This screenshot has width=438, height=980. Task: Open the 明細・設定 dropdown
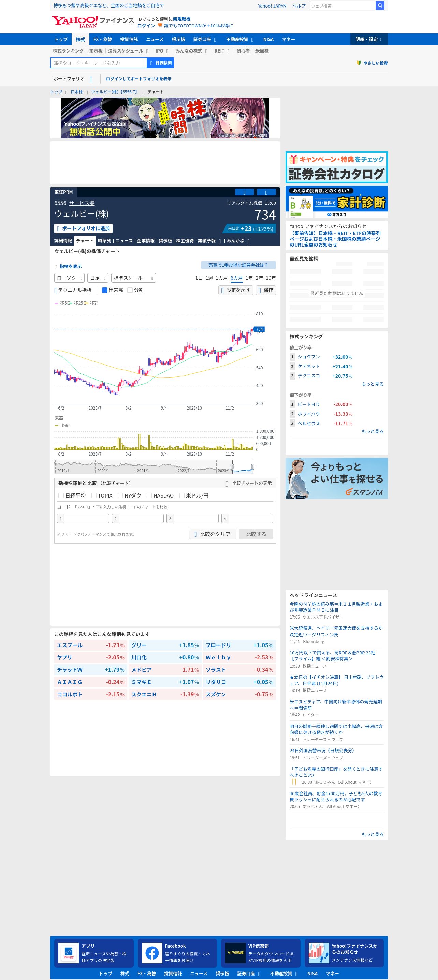369,39
